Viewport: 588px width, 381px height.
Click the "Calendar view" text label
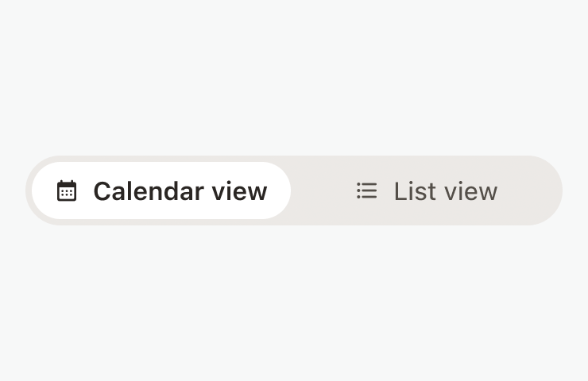pos(180,191)
